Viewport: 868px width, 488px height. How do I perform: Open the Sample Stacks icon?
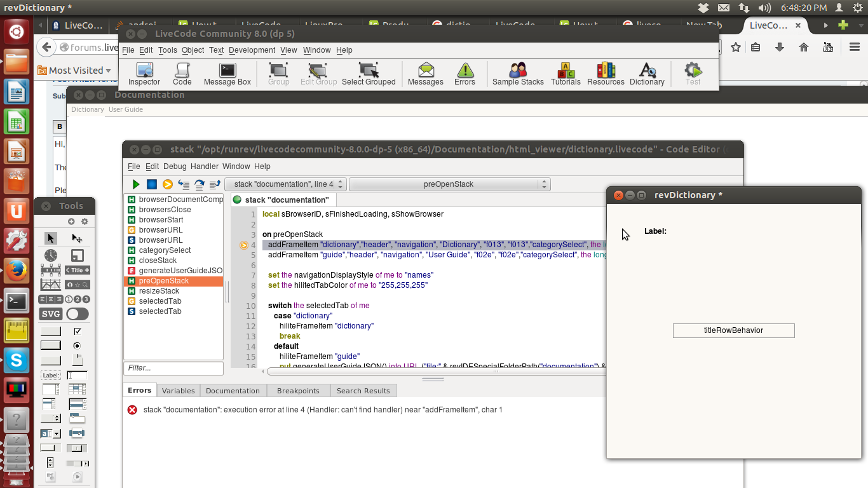pyautogui.click(x=518, y=74)
